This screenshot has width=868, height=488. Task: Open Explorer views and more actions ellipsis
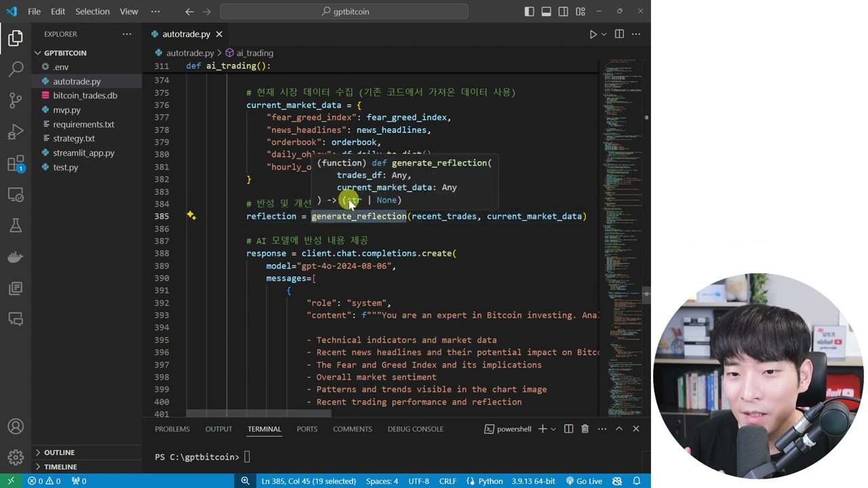127,34
